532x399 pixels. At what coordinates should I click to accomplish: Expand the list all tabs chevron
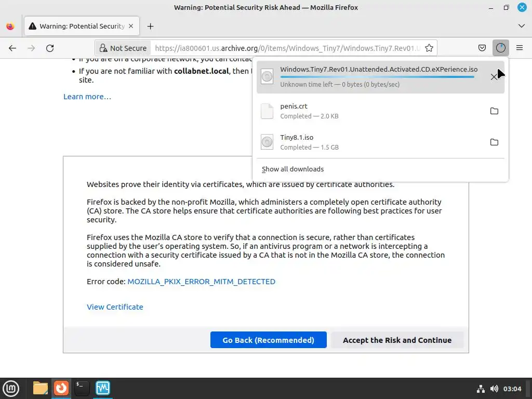[x=522, y=26]
